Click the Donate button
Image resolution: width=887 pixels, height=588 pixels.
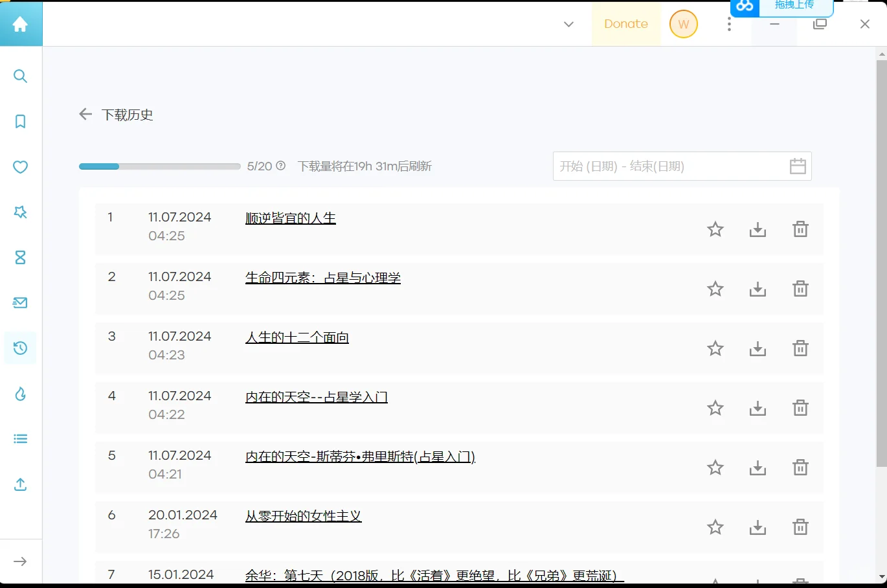625,24
